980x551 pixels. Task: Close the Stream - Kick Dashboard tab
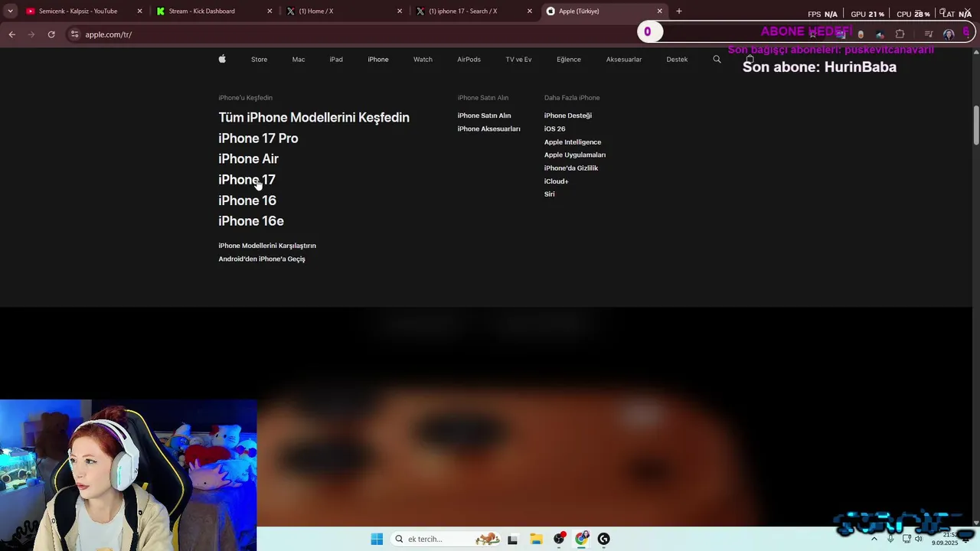point(269,11)
